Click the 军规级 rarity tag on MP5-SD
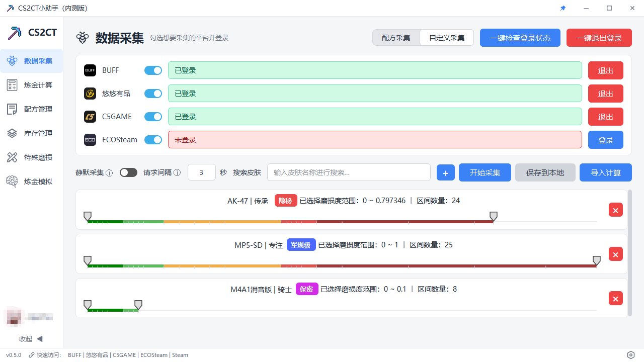This screenshot has width=644, height=362. (x=301, y=245)
